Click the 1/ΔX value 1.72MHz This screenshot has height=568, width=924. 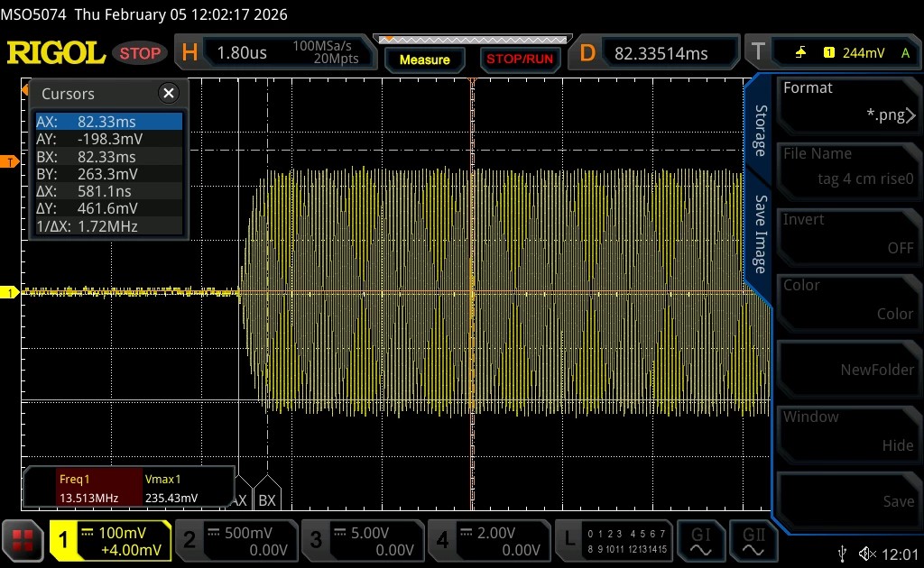point(107,226)
